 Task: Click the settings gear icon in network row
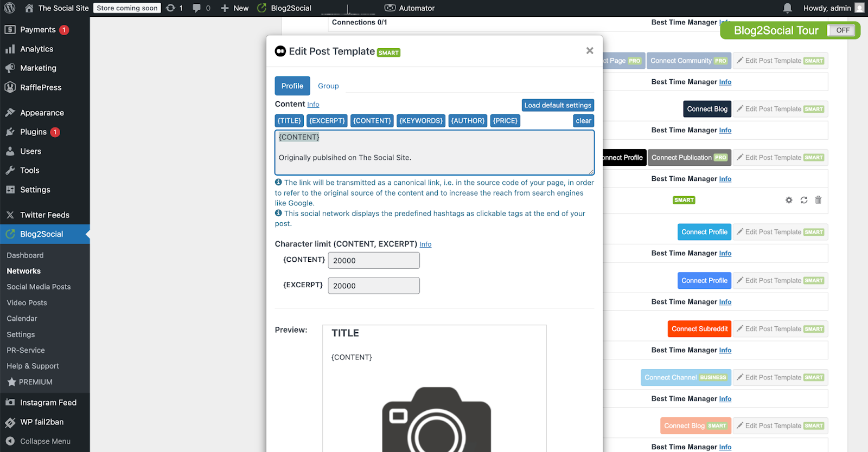[789, 200]
